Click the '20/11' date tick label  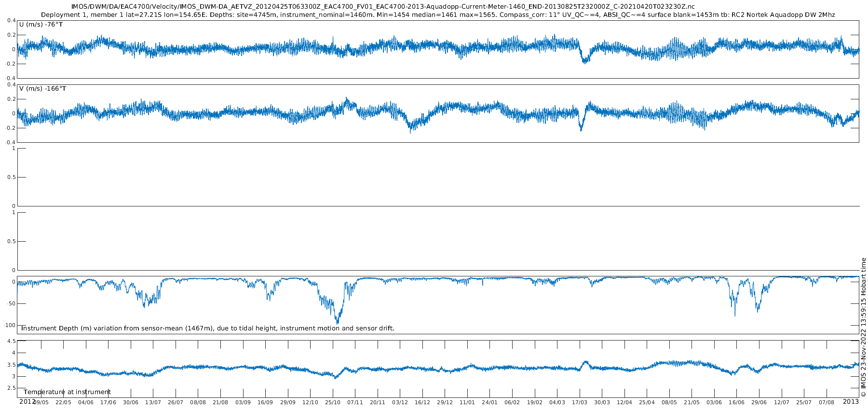click(378, 402)
